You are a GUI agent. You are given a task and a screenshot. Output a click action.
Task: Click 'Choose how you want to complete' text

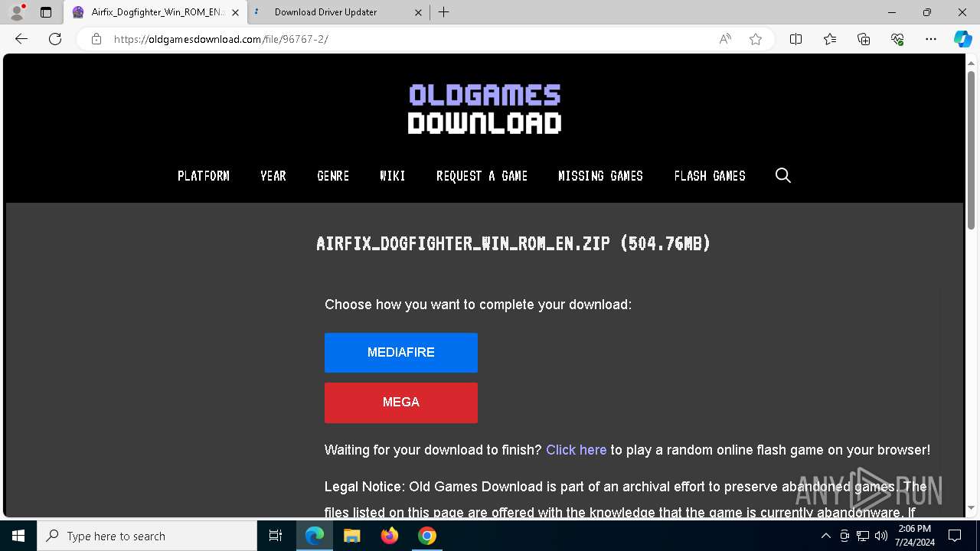point(478,305)
